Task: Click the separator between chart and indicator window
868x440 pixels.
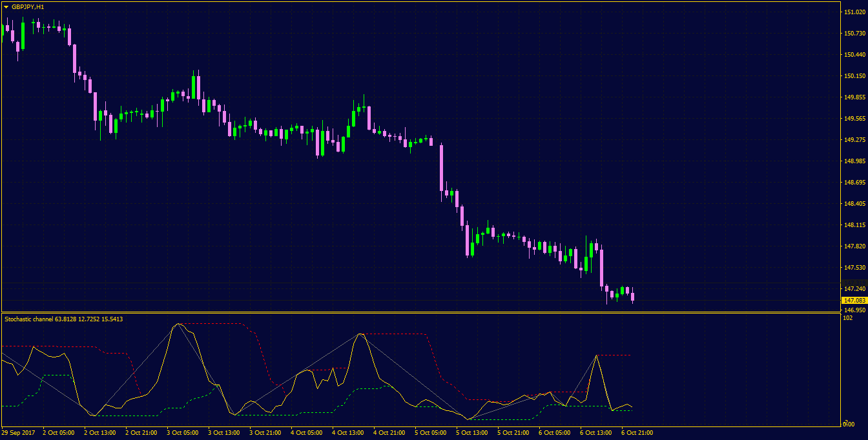Action: coord(420,312)
